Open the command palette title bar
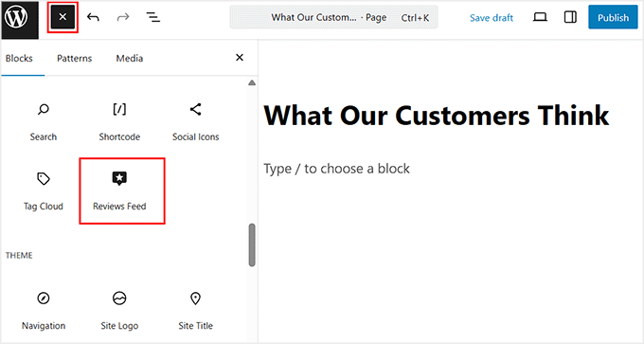The width and height of the screenshot is (644, 344). 333,17
